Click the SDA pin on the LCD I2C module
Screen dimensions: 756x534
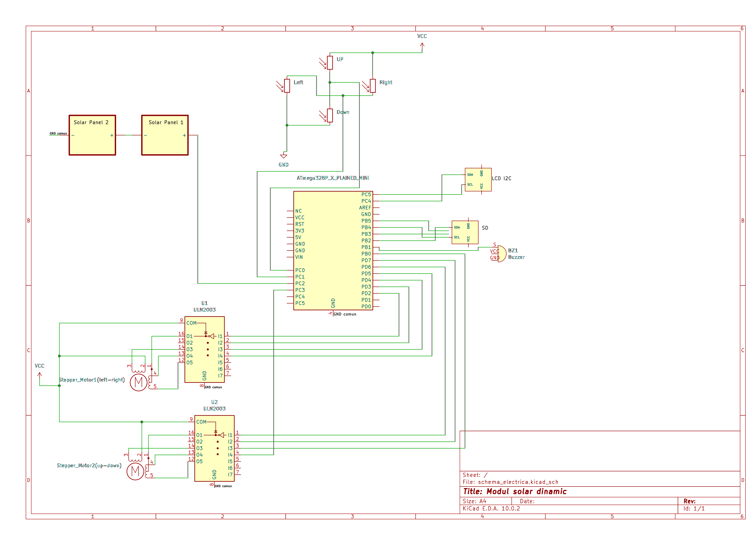pyautogui.click(x=470, y=175)
